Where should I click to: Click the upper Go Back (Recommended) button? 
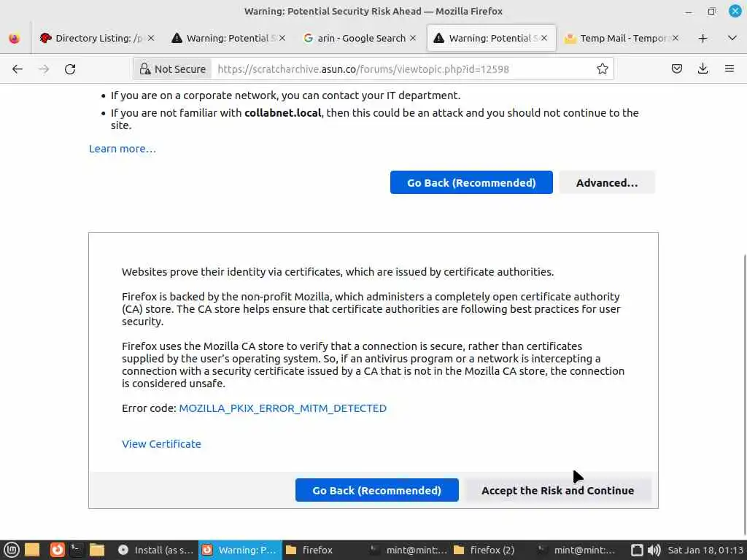471,182
